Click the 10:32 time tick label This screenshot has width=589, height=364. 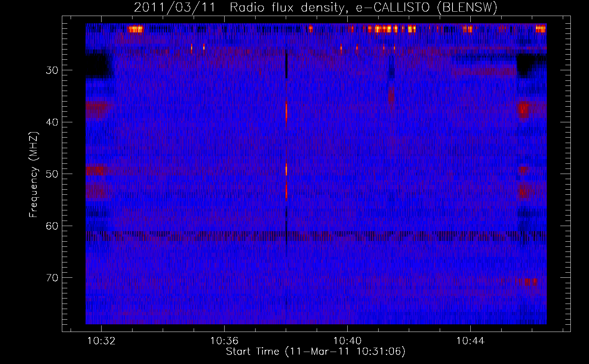(x=102, y=341)
